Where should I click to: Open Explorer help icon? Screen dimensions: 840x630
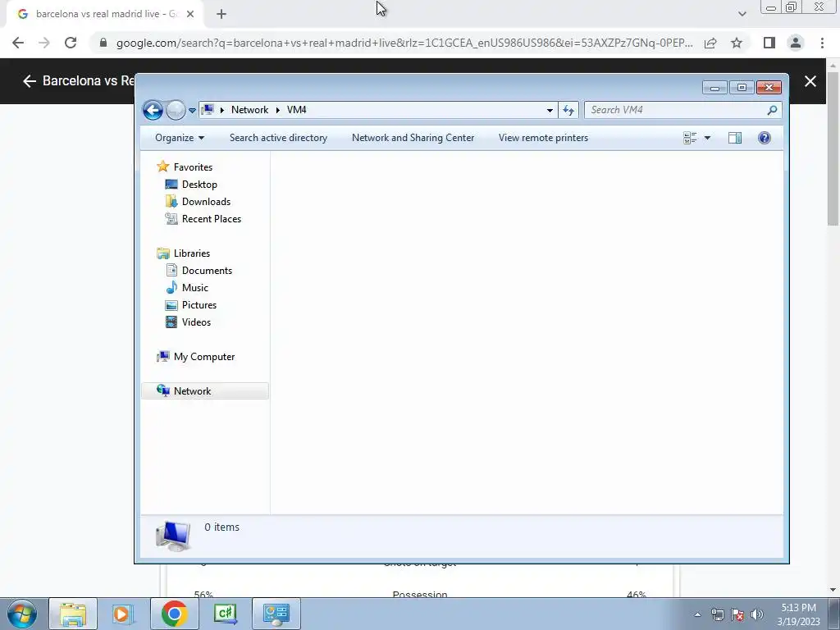click(x=765, y=138)
